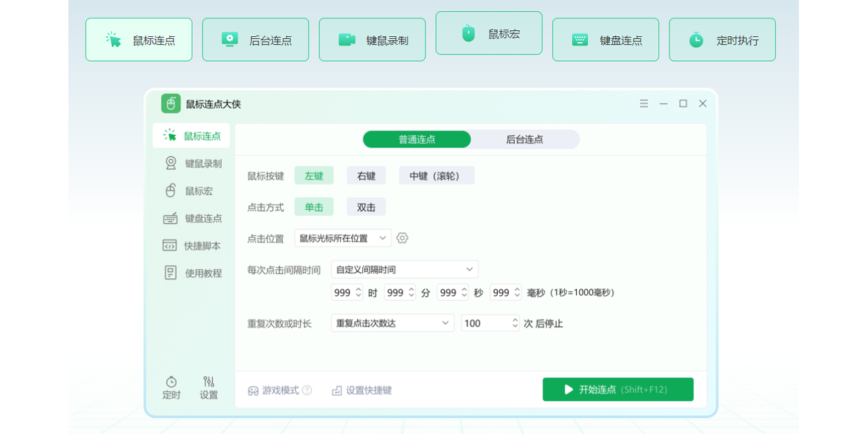868x434 pixels.
Task: Switch click mode to 双击
Action: [x=366, y=206]
